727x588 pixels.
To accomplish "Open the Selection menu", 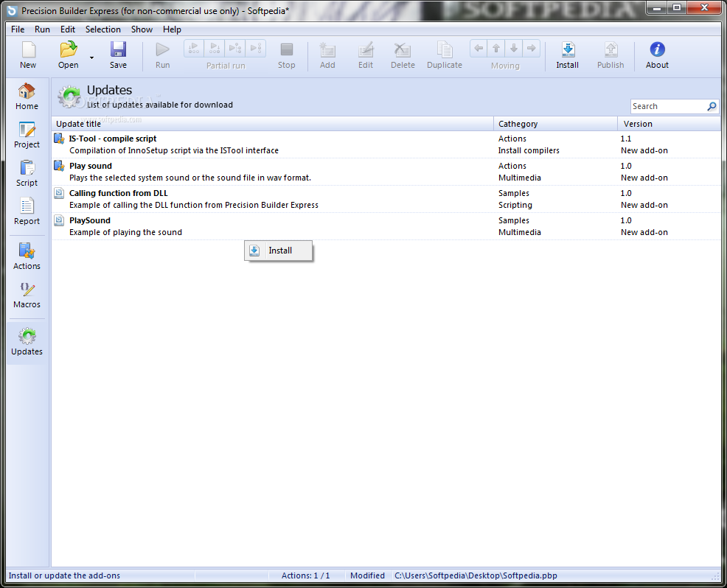I will click(103, 29).
